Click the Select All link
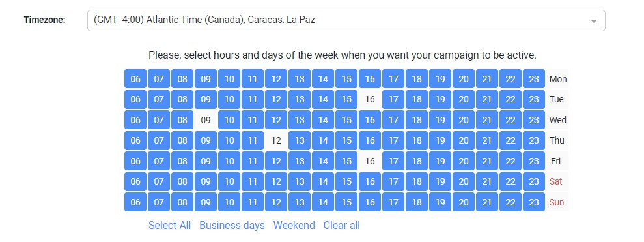This screenshot has width=644, height=242. [169, 226]
